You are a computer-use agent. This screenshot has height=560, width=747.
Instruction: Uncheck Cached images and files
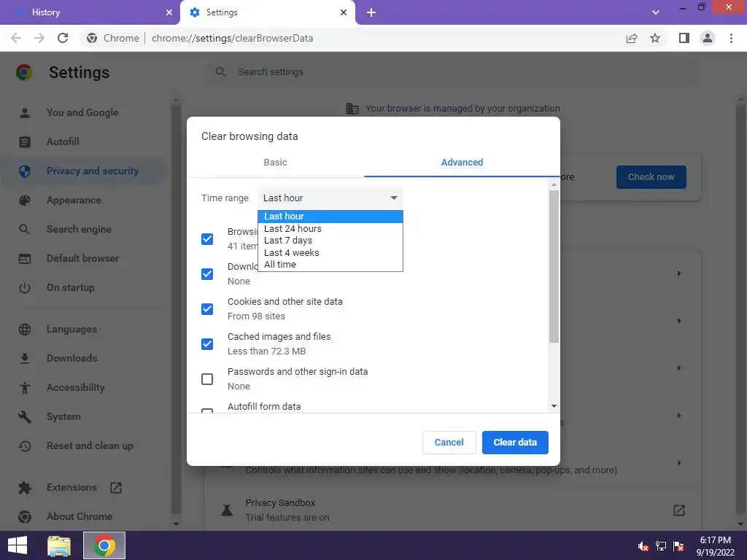pos(207,344)
